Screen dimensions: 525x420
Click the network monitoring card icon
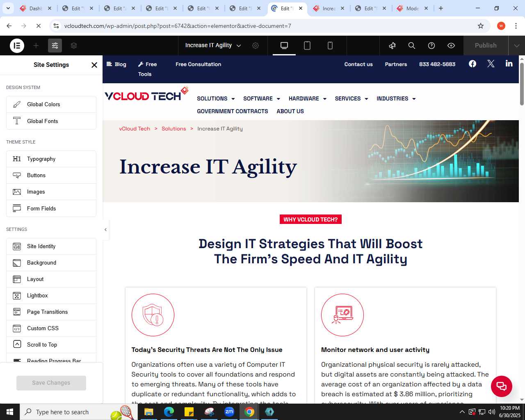pyautogui.click(x=342, y=315)
